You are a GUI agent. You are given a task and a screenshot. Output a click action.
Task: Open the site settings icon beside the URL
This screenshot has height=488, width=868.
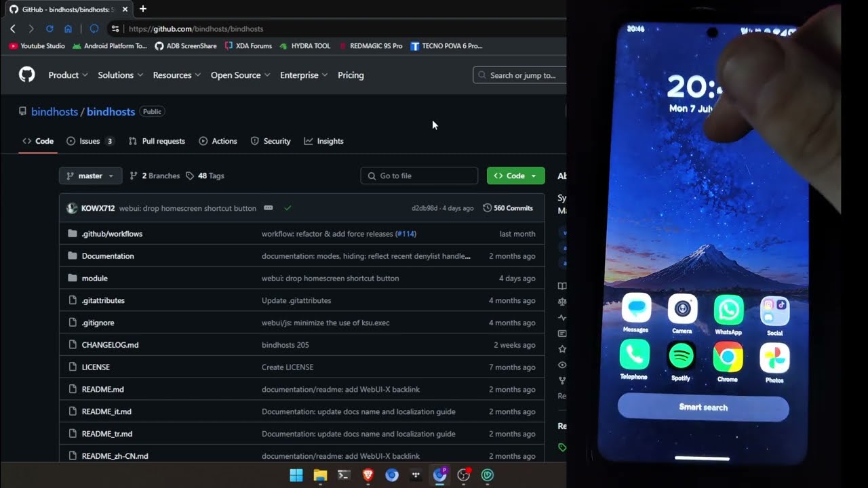[x=115, y=28]
